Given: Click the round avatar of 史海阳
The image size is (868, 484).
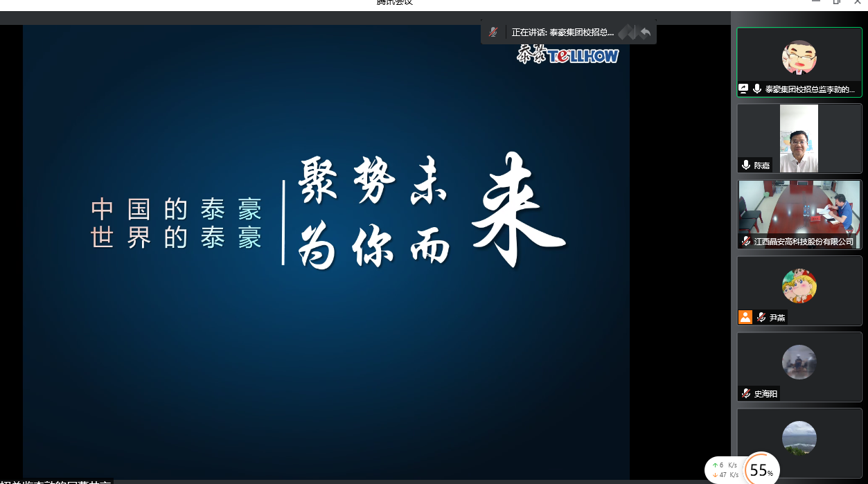Looking at the screenshot, I should 799,362.
